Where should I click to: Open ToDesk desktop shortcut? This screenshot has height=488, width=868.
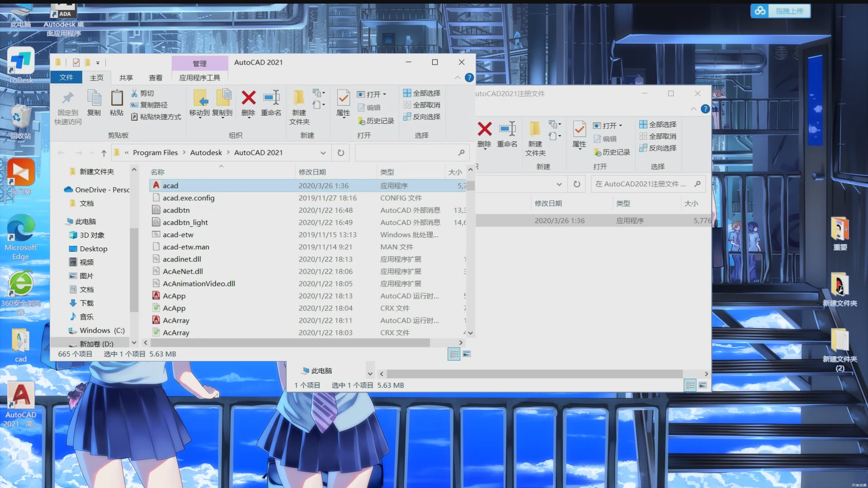click(20, 66)
